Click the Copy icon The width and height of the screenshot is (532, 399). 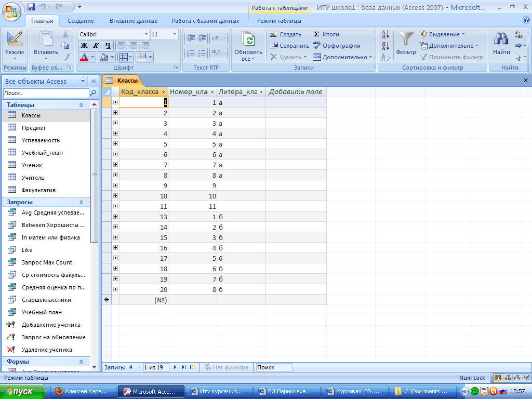65,46
